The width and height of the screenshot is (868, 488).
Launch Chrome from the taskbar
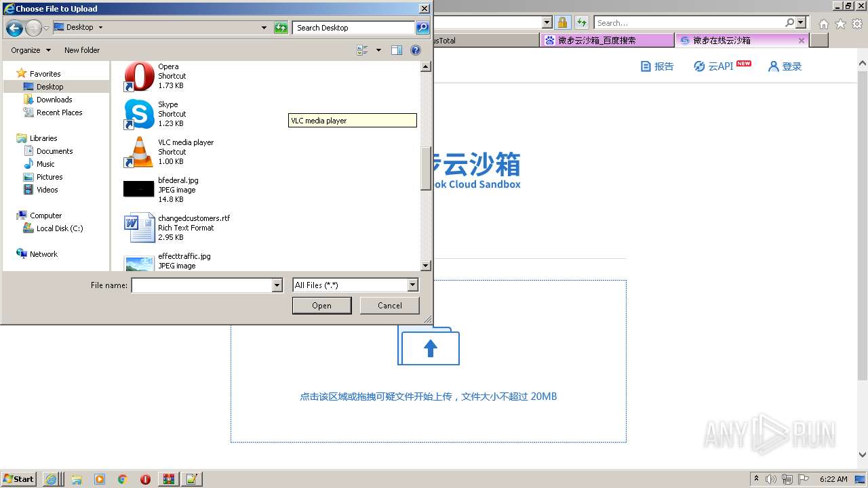(123, 479)
